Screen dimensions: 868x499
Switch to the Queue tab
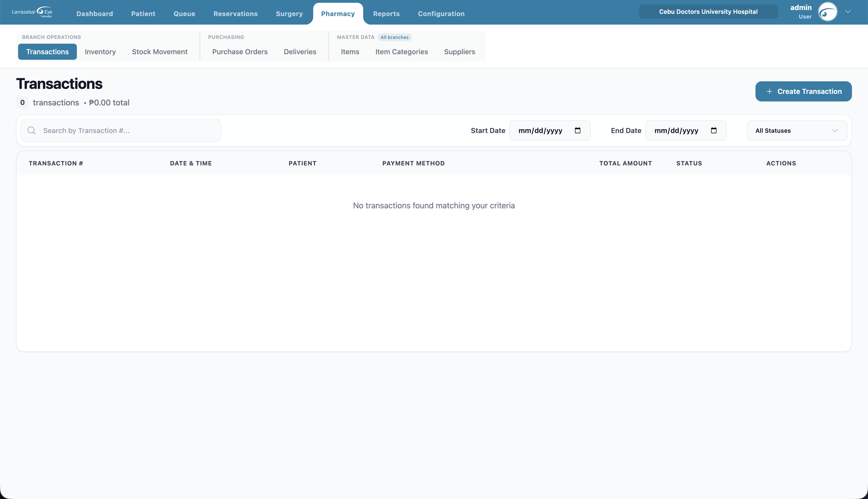[184, 14]
